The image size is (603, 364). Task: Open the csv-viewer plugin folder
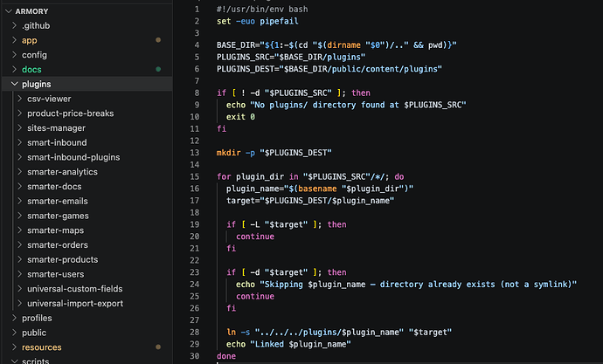49,99
